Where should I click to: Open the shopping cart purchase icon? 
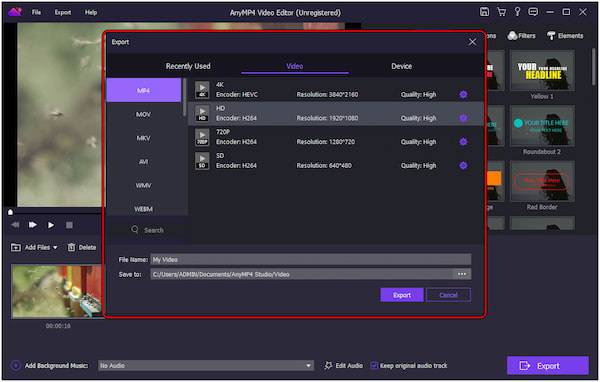point(501,12)
